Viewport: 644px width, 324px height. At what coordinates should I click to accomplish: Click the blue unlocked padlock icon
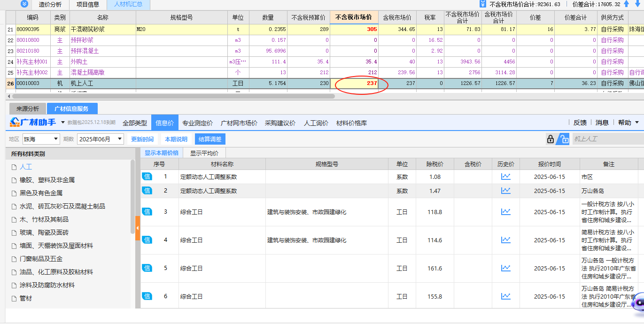pos(563,139)
